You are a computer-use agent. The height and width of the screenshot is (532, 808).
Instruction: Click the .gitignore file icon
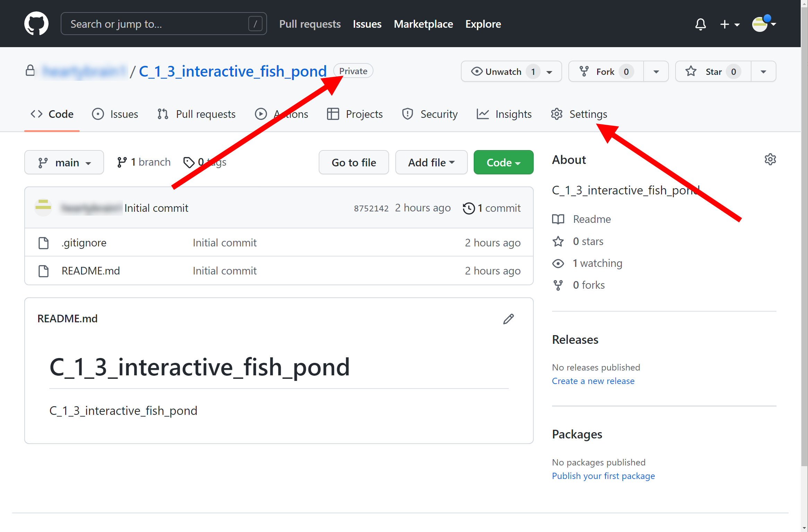[x=43, y=243]
